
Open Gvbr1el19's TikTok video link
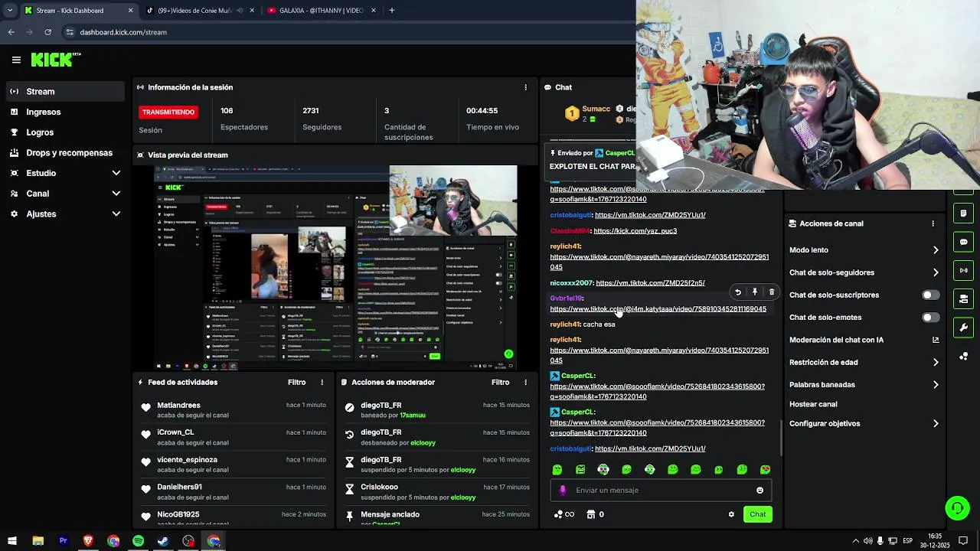coord(658,309)
